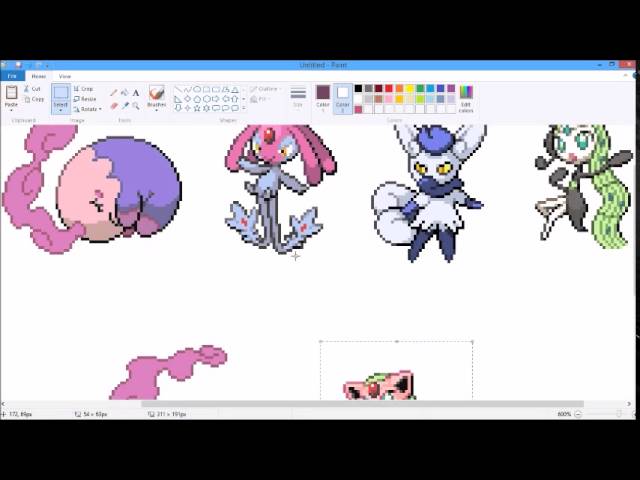This screenshot has height=480, width=640.
Task: Pick the purple color swatch
Action: (451, 89)
